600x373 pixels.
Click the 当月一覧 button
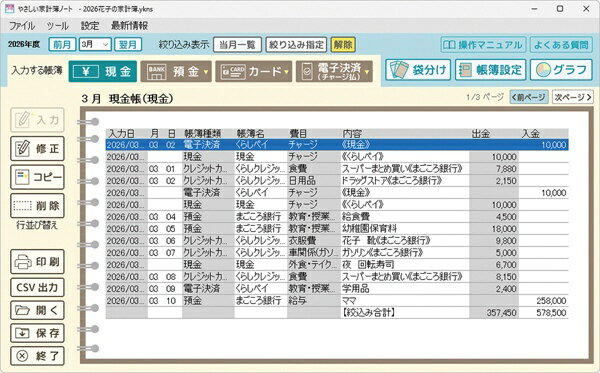[237, 44]
